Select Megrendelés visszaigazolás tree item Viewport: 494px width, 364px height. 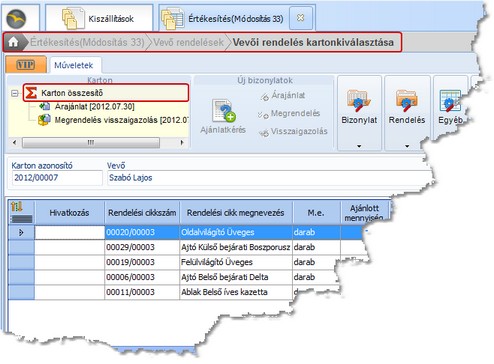pos(122,120)
